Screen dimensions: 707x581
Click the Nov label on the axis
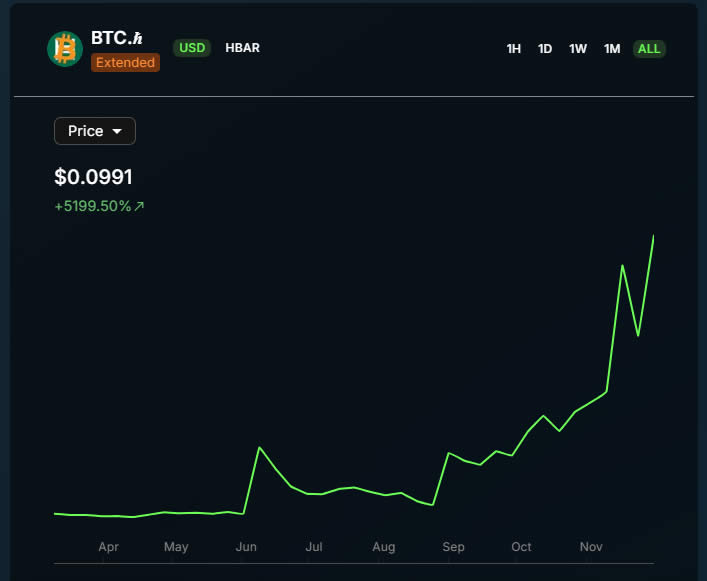click(591, 547)
